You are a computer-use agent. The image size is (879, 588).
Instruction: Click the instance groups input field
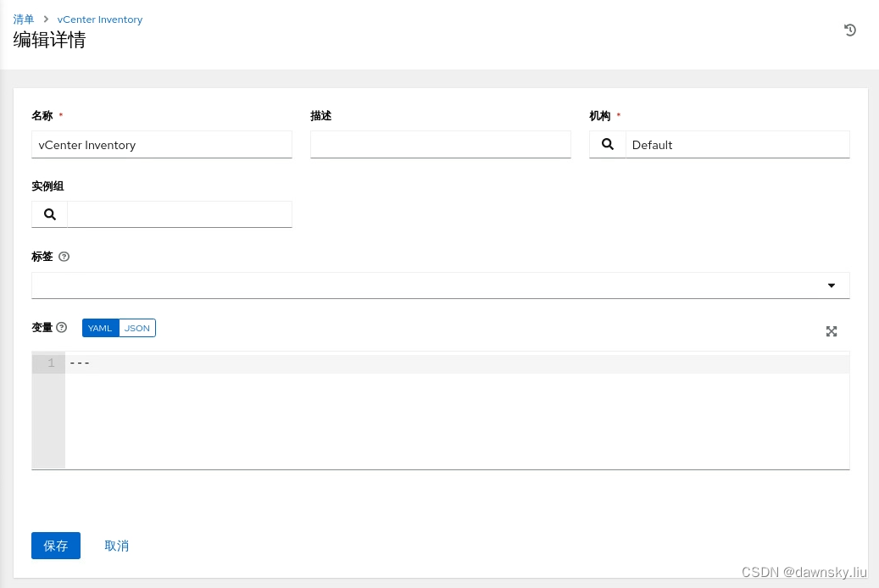pos(180,214)
